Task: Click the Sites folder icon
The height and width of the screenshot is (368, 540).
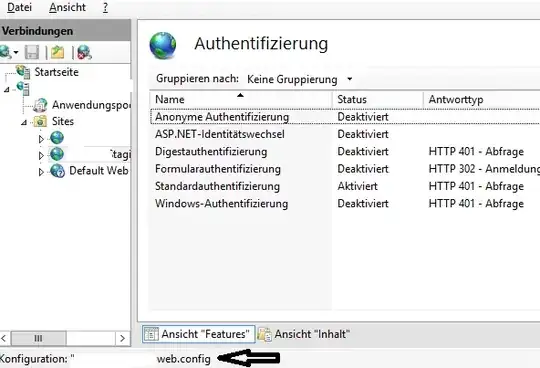Action: point(40,121)
